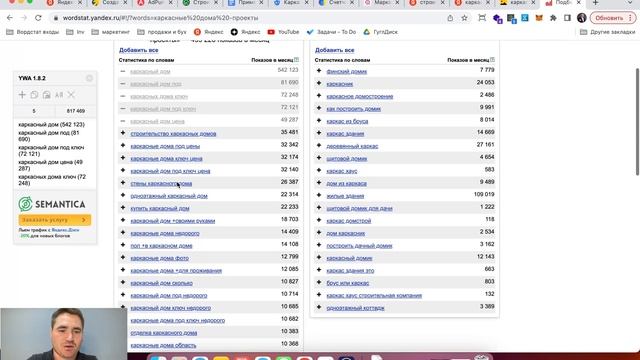Switch to the 'AdPul' browser tab
This screenshot has height=360, width=640.
coord(155,3)
